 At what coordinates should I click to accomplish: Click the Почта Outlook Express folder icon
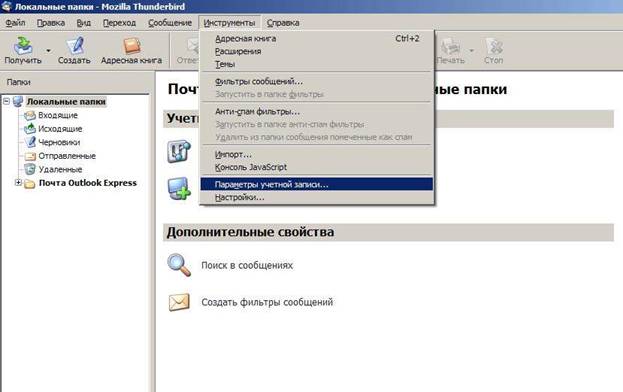pos(29,183)
